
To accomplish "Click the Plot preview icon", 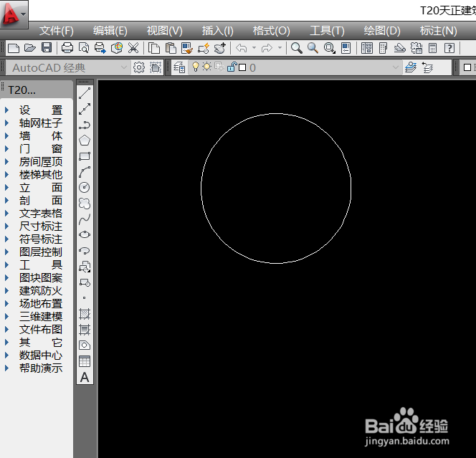I will tap(84, 48).
